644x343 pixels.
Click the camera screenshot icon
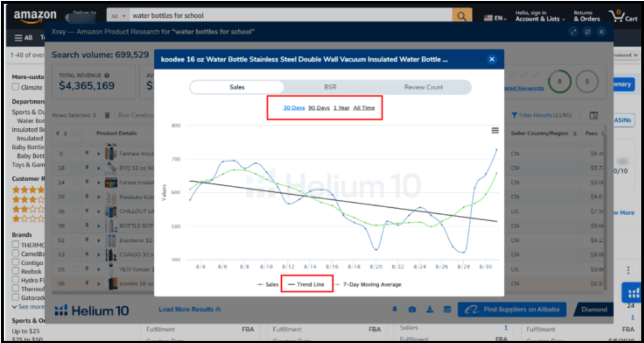click(412, 309)
